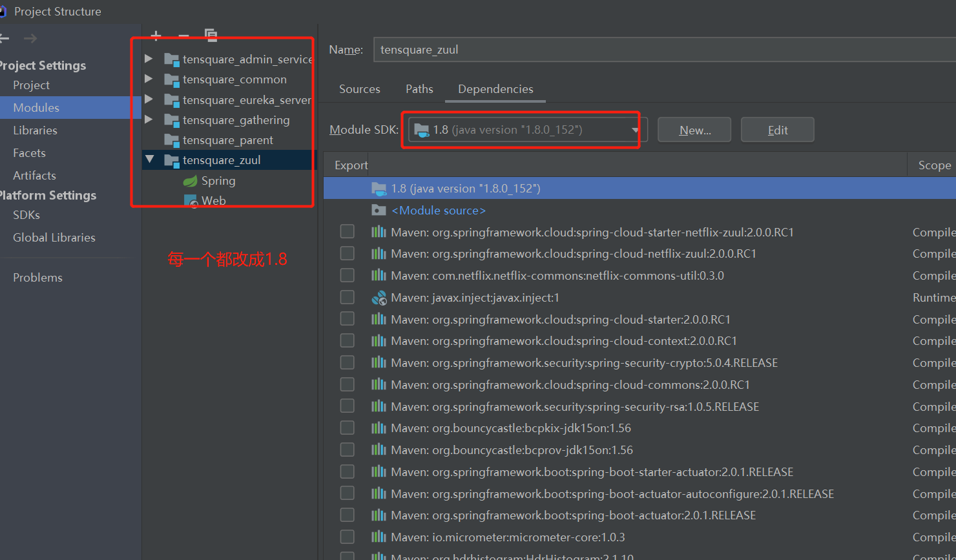Switch to the Paths tab
The image size is (956, 560).
(419, 89)
